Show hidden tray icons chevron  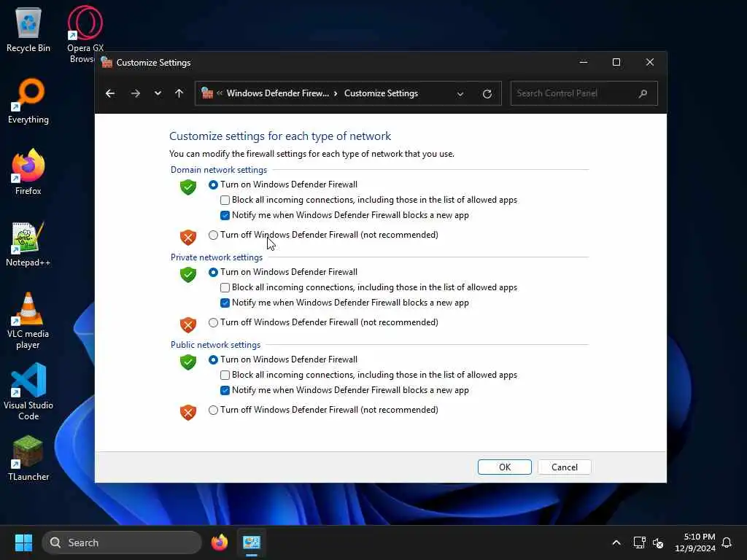[616, 542]
